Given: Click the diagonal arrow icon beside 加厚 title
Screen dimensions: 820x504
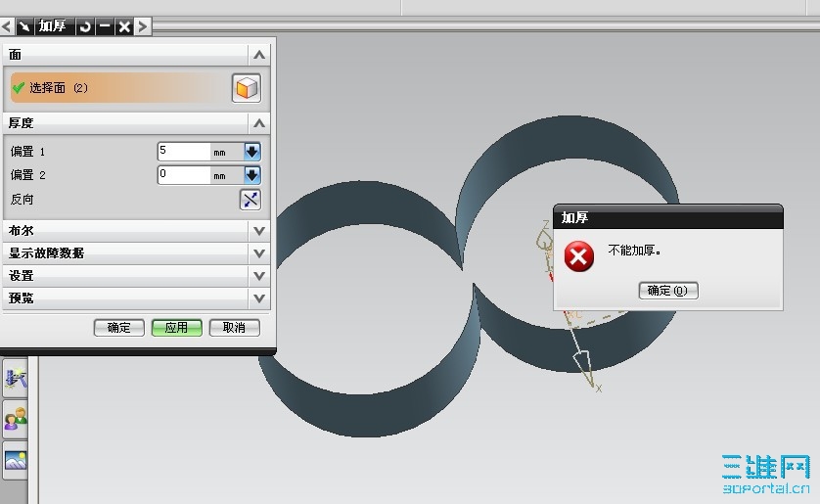Looking at the screenshot, I should tap(24, 26).
